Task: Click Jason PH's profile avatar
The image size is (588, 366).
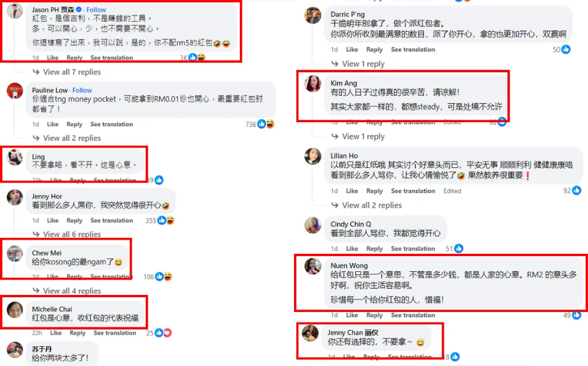Action: tap(15, 11)
